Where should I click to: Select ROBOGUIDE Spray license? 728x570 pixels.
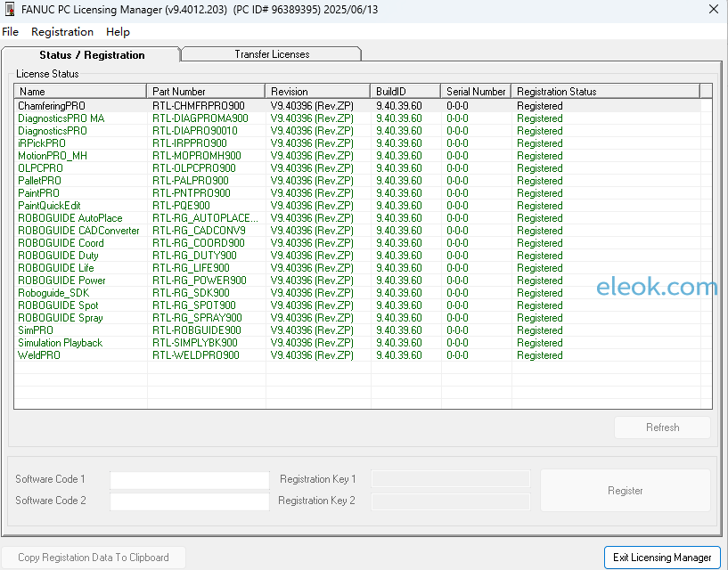(357, 318)
